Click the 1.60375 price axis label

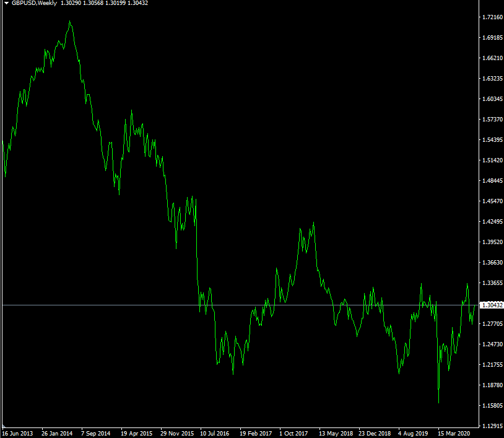point(492,99)
